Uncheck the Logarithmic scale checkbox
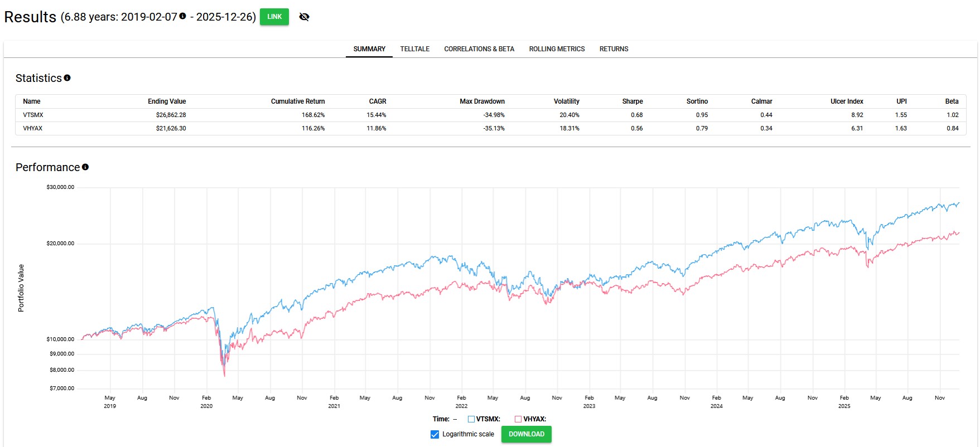The width and height of the screenshot is (980, 447). point(435,435)
